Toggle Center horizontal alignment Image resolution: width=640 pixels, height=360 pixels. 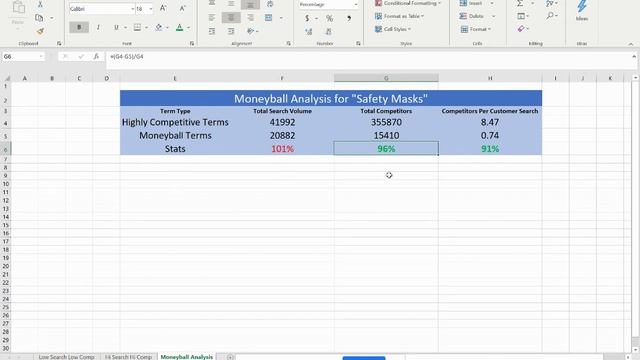(231, 18)
